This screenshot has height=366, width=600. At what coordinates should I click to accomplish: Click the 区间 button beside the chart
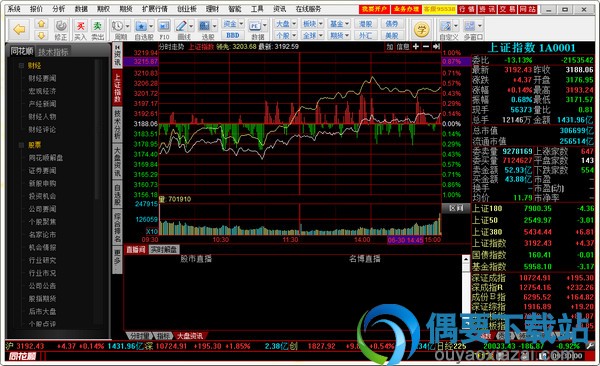pos(456,208)
